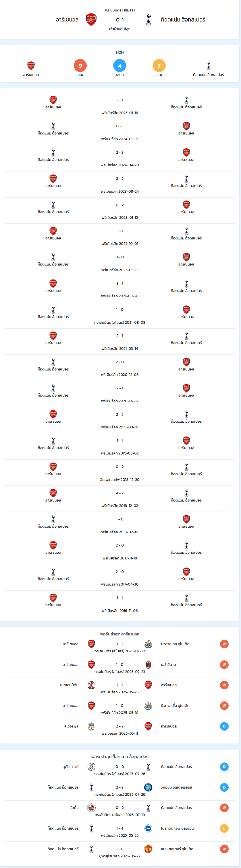The height and width of the screenshot is (868, 241).
Task: Click the Brighton crest in the 1-4 match
Action: 148,828
